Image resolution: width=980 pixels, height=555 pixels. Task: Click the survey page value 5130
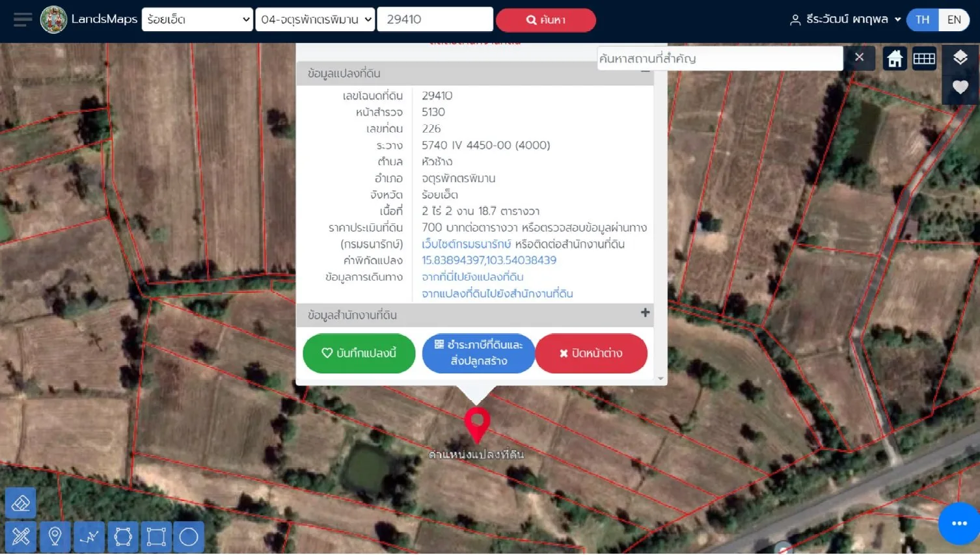(x=433, y=112)
